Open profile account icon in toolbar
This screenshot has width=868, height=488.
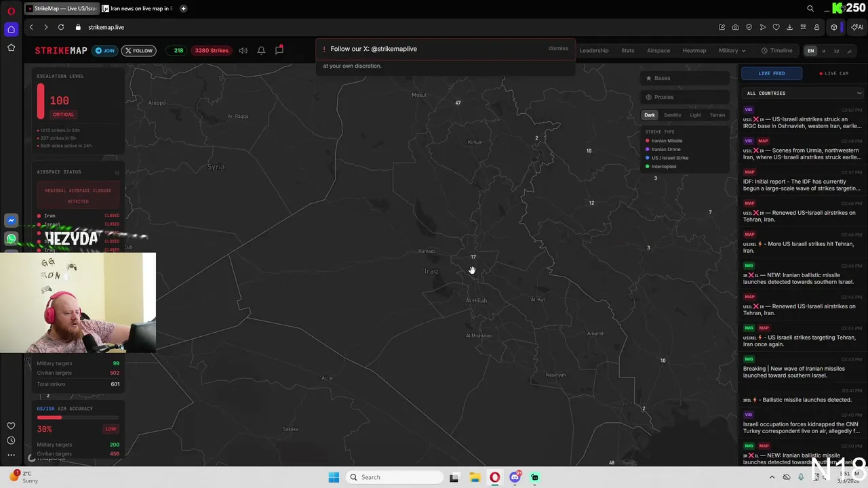[x=816, y=27]
